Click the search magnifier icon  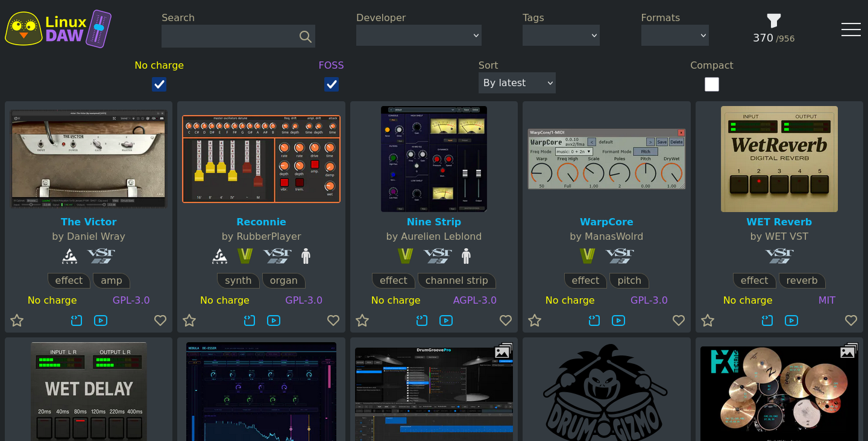[x=306, y=37]
